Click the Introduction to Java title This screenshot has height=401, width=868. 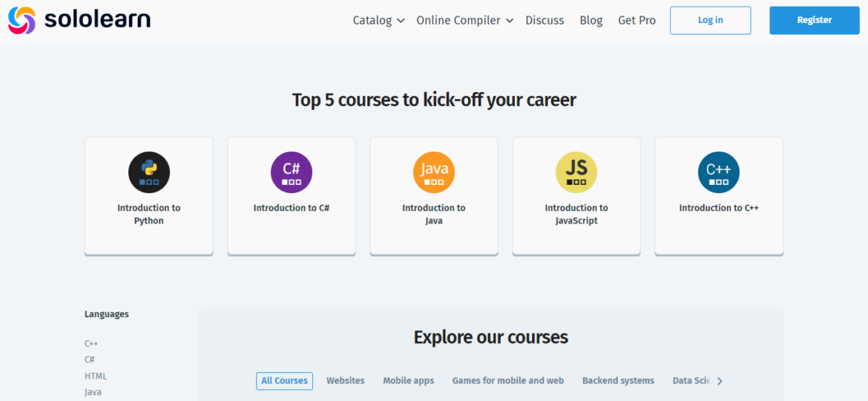tap(434, 215)
